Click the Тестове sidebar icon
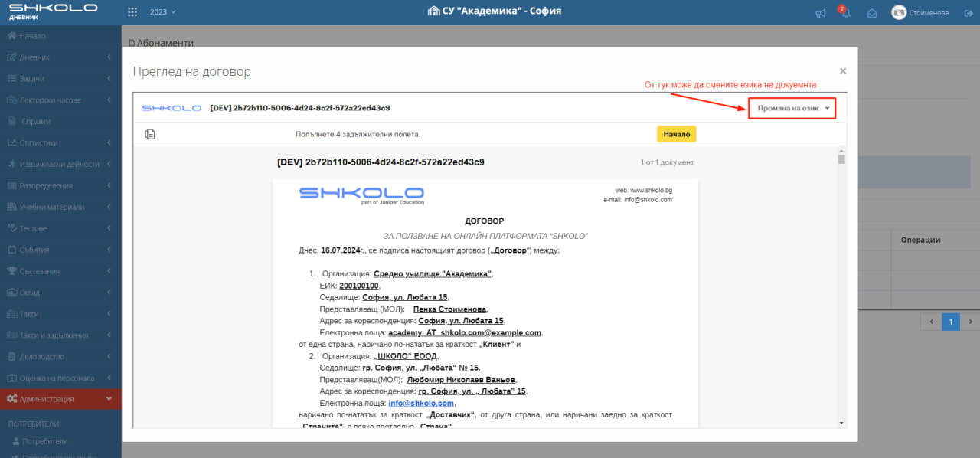 tap(12, 228)
